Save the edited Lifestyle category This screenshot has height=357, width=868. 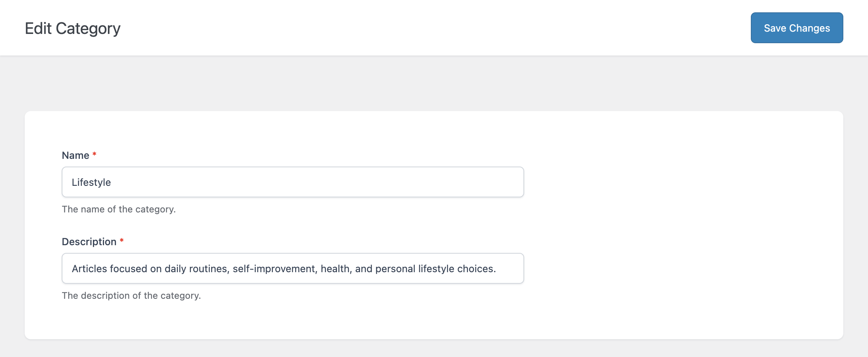point(796,27)
